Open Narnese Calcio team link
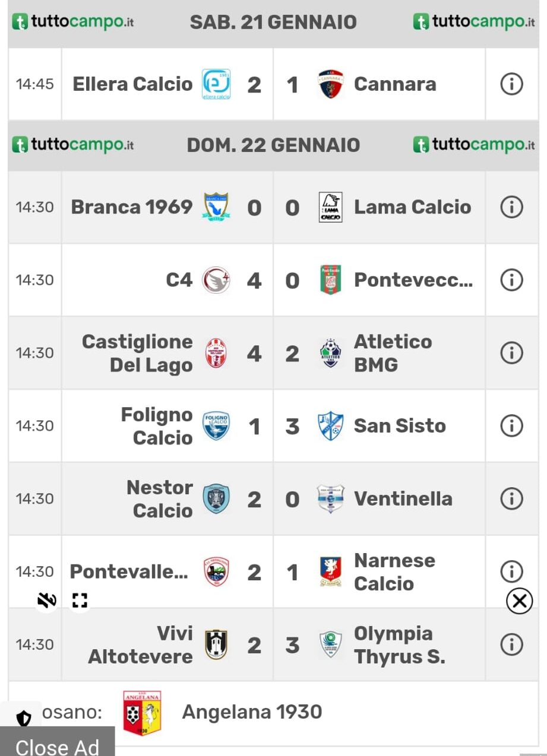Image resolution: width=547 pixels, height=756 pixels. pyautogui.click(x=394, y=572)
